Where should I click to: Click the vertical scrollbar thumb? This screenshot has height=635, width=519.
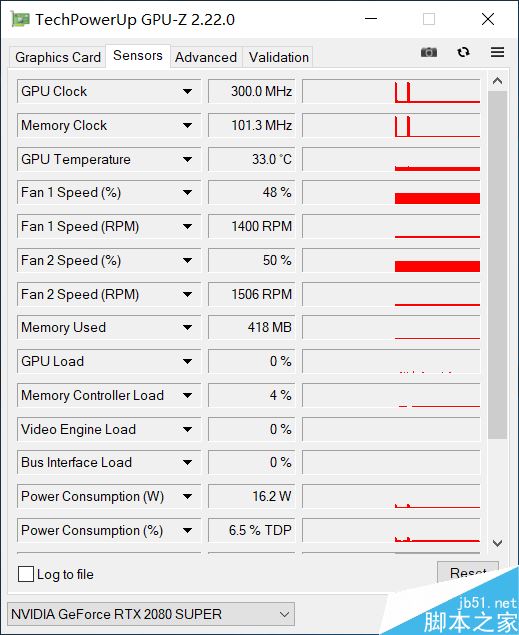[497, 265]
